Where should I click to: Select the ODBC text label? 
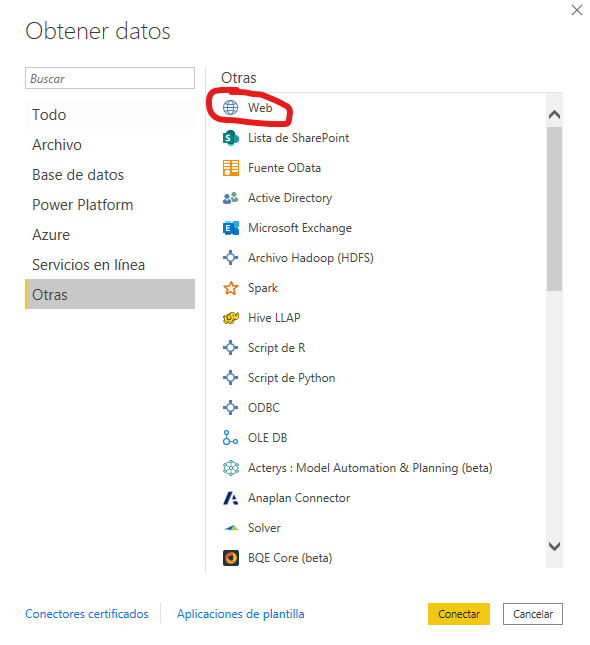point(264,408)
